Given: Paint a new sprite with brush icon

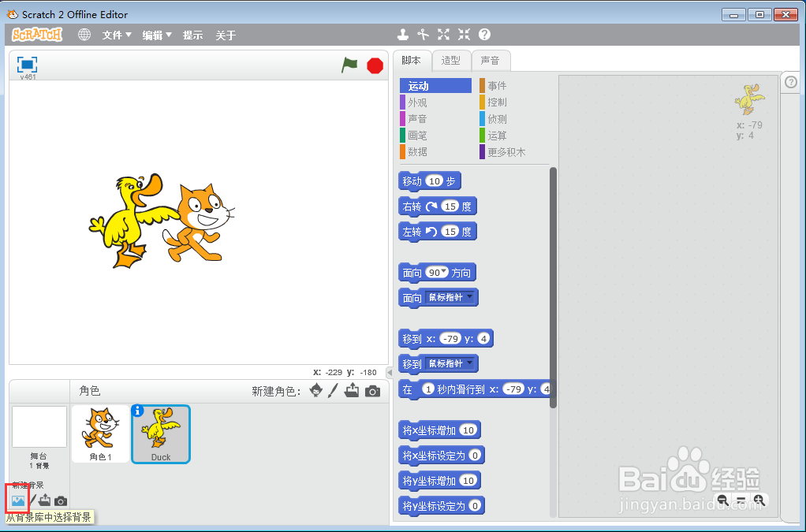Looking at the screenshot, I should 333,391.
